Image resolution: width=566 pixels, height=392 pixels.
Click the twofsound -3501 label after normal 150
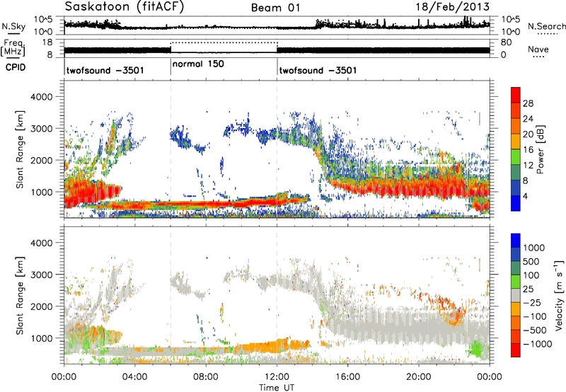318,70
